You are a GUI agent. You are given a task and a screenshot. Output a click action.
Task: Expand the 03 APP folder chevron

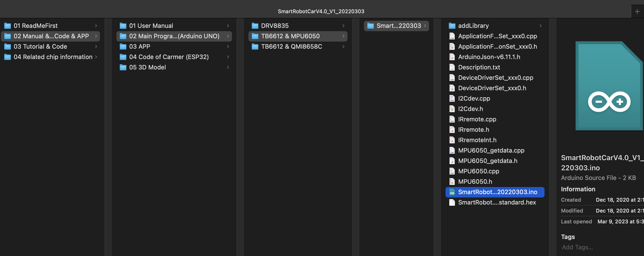point(228,47)
